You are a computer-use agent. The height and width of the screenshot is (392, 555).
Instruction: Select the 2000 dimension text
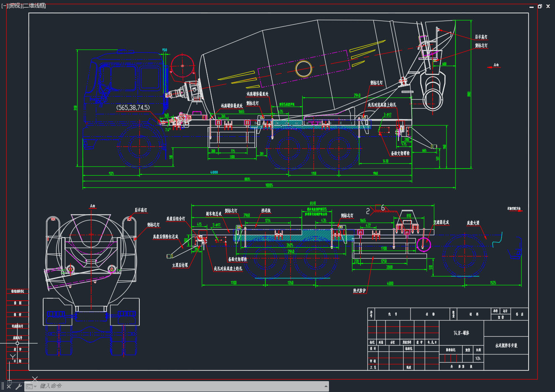click(x=389, y=267)
